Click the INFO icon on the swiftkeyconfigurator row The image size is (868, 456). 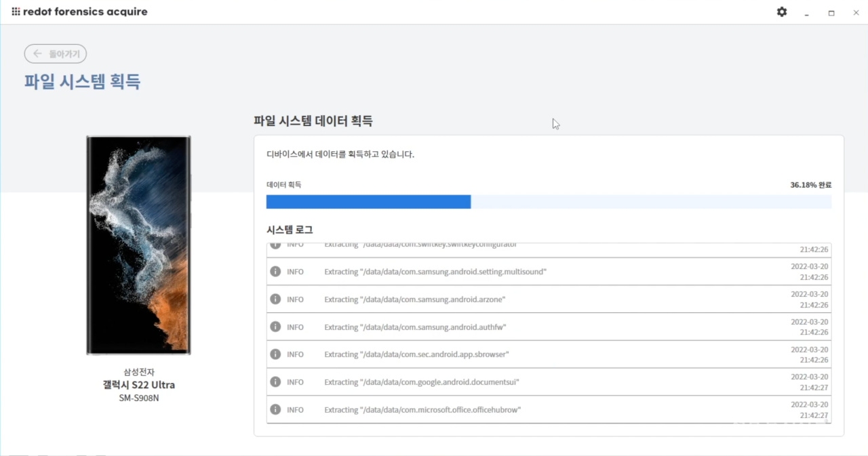275,244
